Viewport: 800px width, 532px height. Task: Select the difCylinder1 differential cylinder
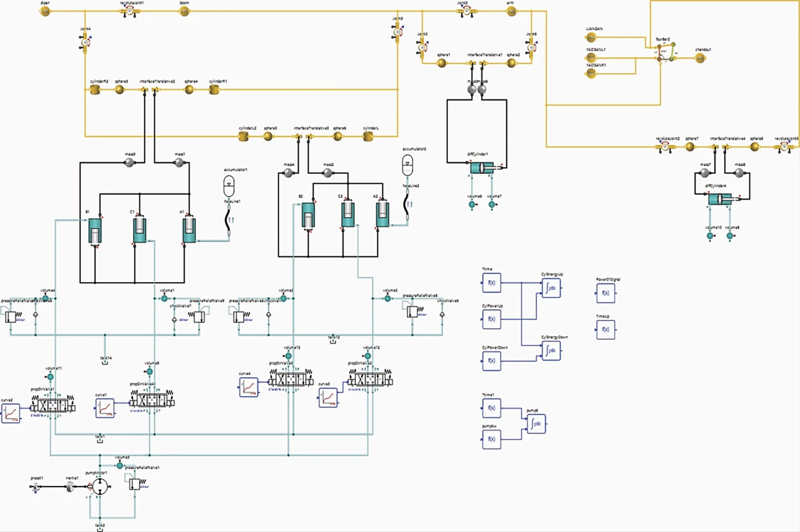point(481,167)
